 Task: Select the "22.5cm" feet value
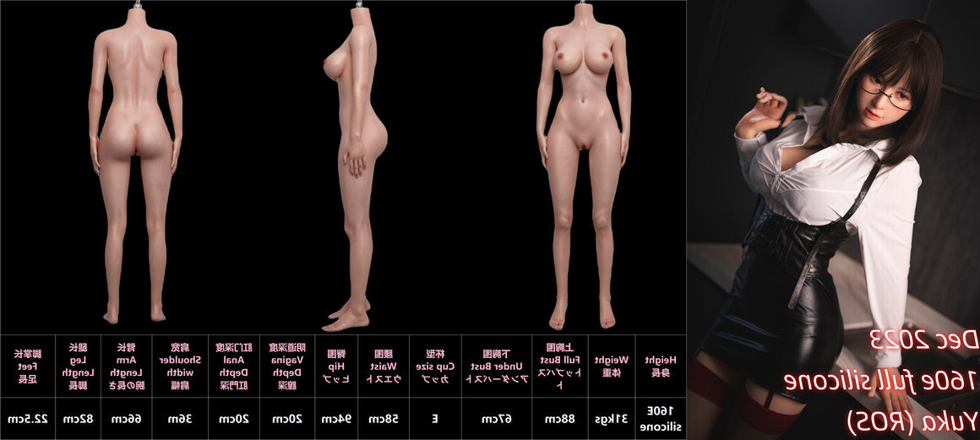coord(28,418)
